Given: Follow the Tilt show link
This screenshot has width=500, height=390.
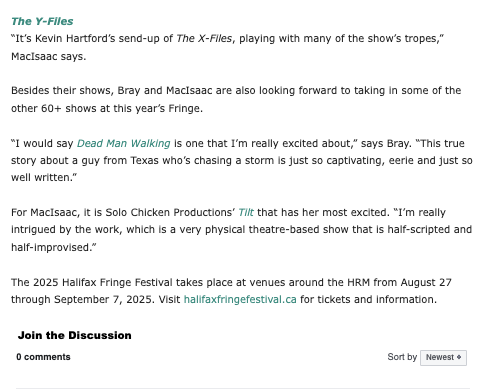Looking at the screenshot, I should [x=246, y=212].
